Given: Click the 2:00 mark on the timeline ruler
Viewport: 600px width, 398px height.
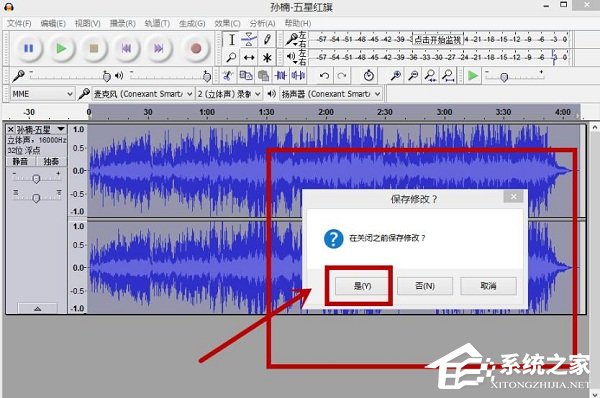Looking at the screenshot, I should (x=326, y=112).
